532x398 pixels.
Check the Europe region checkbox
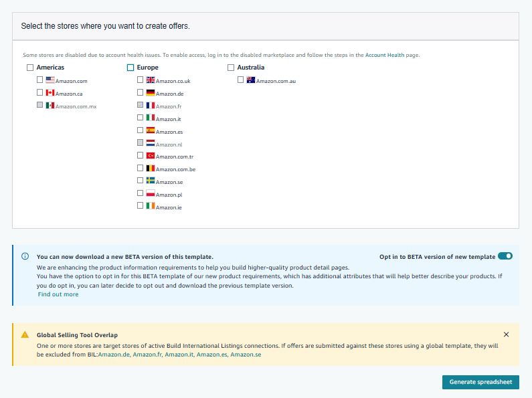130,68
